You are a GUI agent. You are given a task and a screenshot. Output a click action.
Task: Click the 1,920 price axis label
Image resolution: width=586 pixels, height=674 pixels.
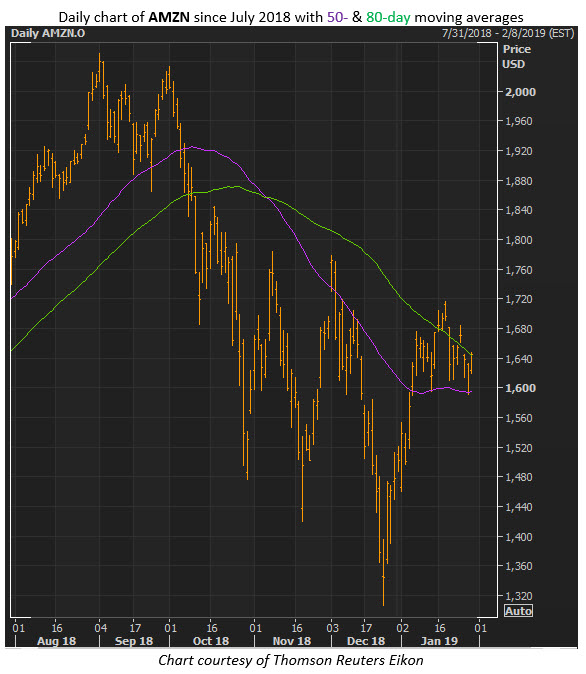[x=519, y=151]
